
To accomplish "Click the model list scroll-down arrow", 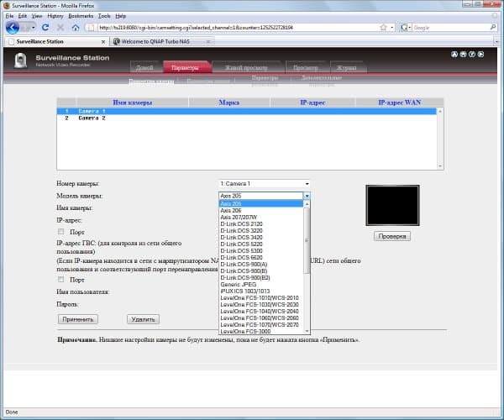I will coord(307,331).
